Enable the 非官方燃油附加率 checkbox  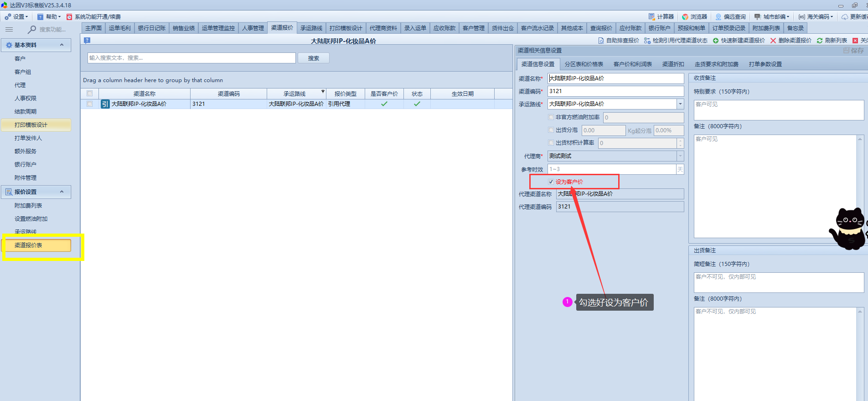pos(551,117)
